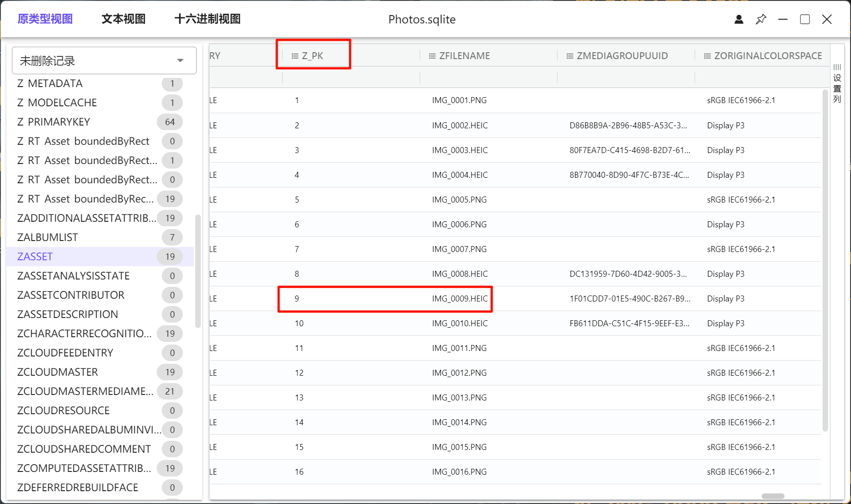This screenshot has height=504, width=851.
Task: Select the Z PRIMARYKEY table
Action: pyautogui.click(x=54, y=122)
